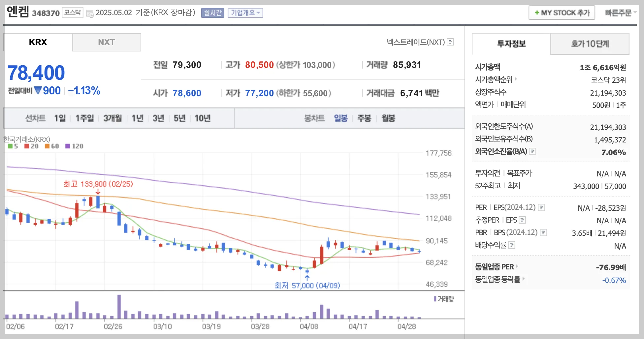The height and width of the screenshot is (339, 644).
Task: Open the help icon beside BPS (2024.12)
Action: (x=543, y=232)
